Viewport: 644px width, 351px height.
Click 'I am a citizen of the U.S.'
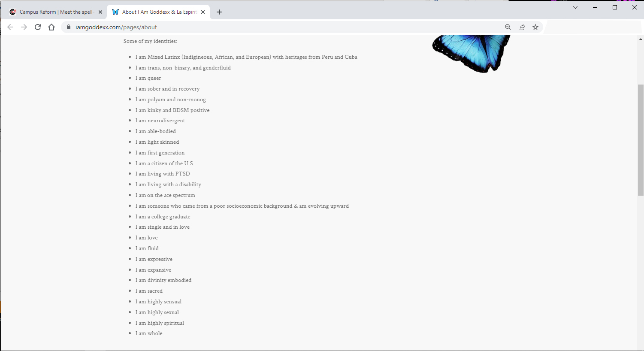(x=165, y=163)
